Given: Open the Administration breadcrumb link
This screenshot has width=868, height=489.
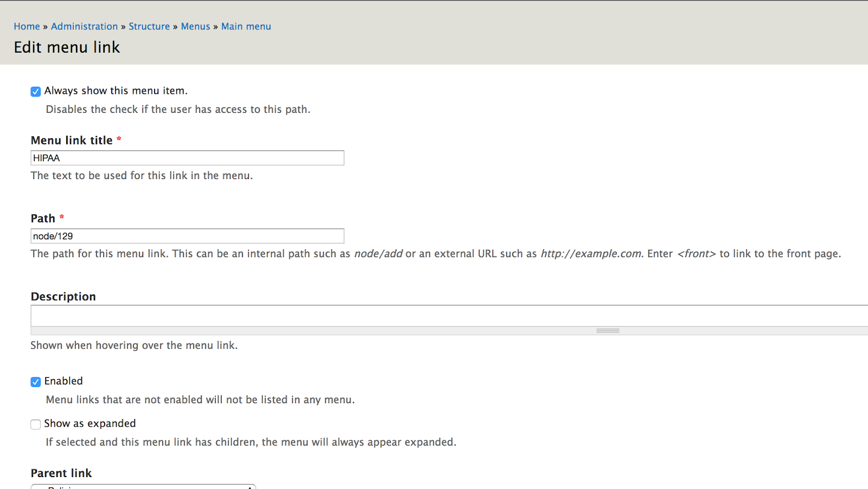Looking at the screenshot, I should click(x=84, y=27).
